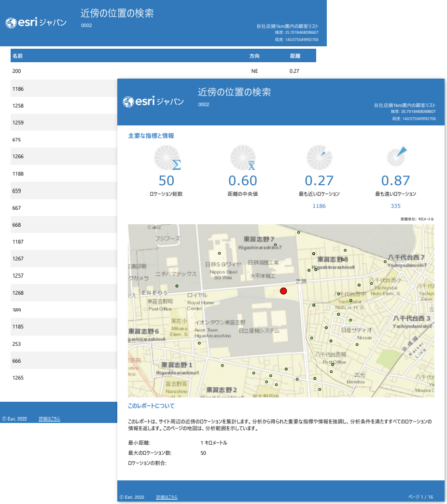The height and width of the screenshot is (504, 447).
Task: Click © Esri, 2022 in front report footer
Action: pos(132,497)
